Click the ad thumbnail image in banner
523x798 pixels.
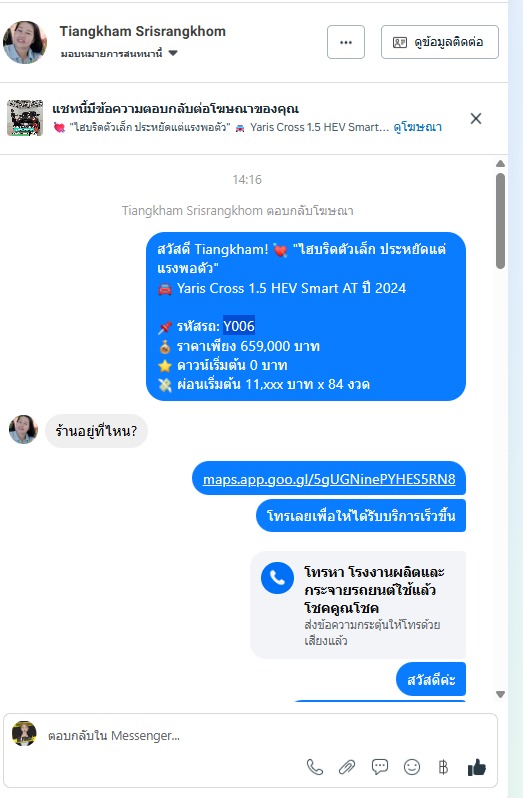(25, 118)
